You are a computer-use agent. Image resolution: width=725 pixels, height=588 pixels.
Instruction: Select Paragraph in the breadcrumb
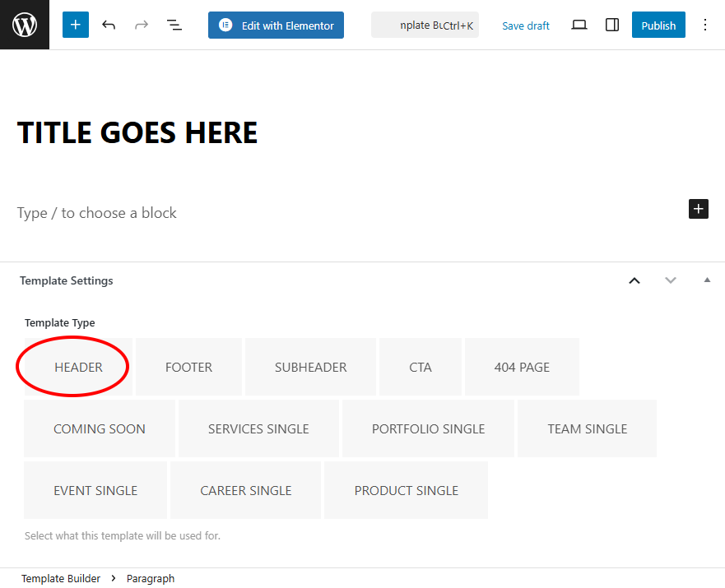(x=151, y=578)
